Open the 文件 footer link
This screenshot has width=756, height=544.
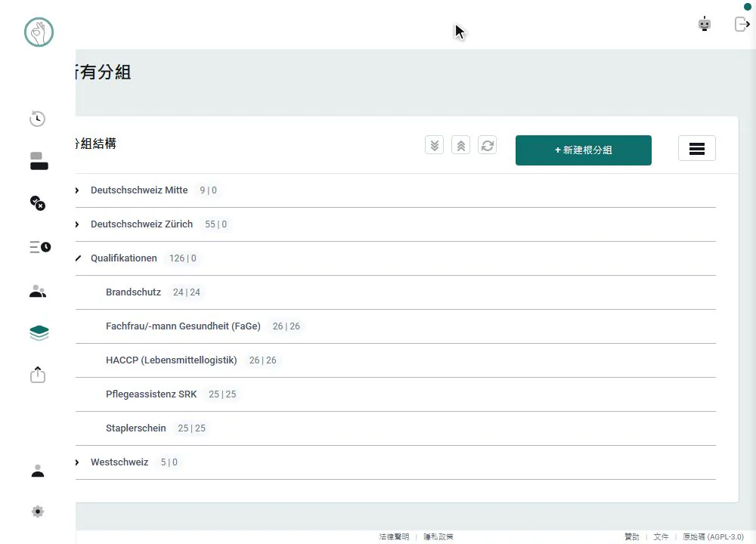coord(661,536)
